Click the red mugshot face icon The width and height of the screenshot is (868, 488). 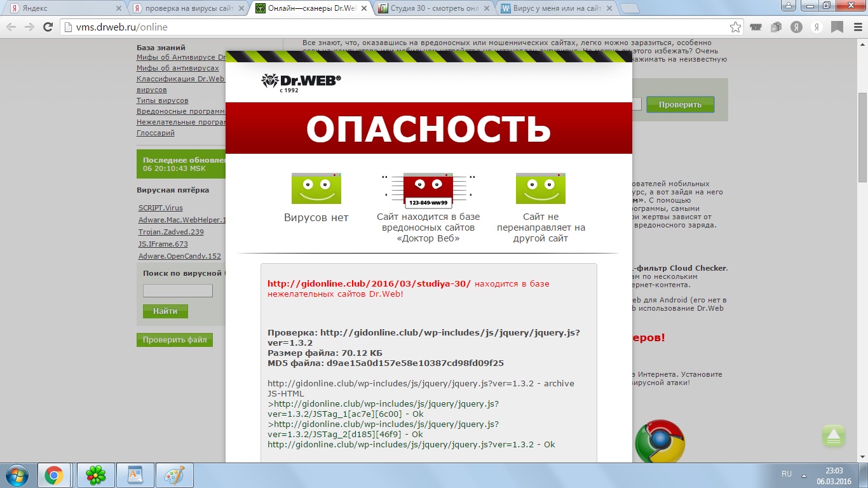point(428,191)
